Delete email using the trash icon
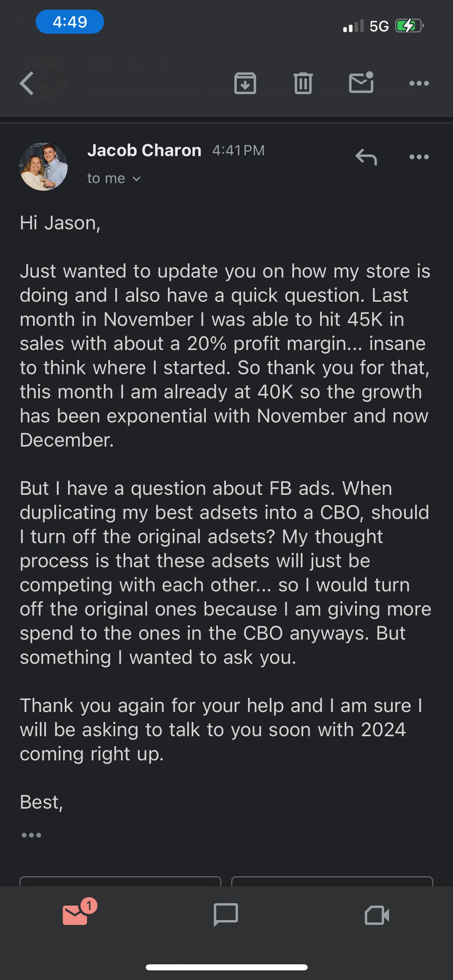Image resolution: width=453 pixels, height=980 pixels. (303, 83)
